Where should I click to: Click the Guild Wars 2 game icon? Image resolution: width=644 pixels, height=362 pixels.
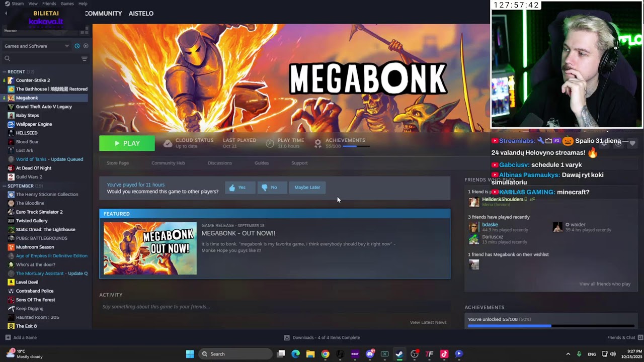11,177
